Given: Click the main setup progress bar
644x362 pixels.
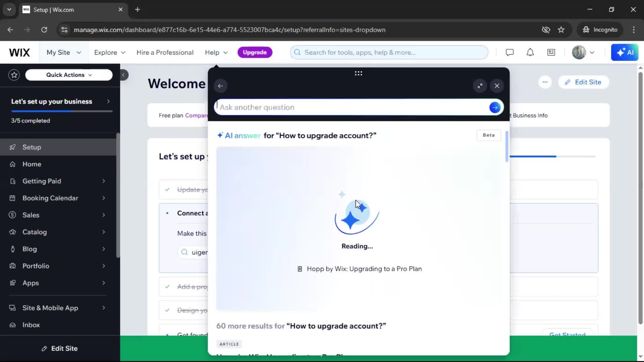Looking at the screenshot, I should [552, 157].
